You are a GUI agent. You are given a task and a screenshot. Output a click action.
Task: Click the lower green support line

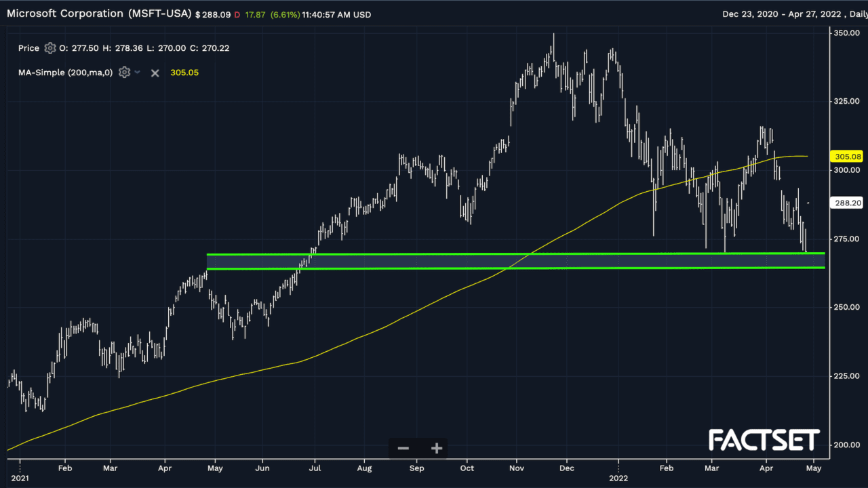click(515, 268)
